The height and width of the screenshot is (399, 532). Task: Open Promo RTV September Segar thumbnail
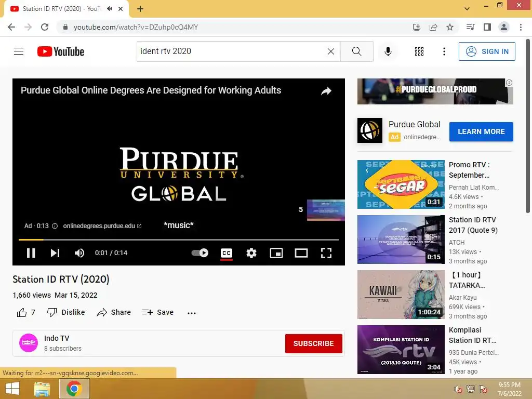point(401,184)
